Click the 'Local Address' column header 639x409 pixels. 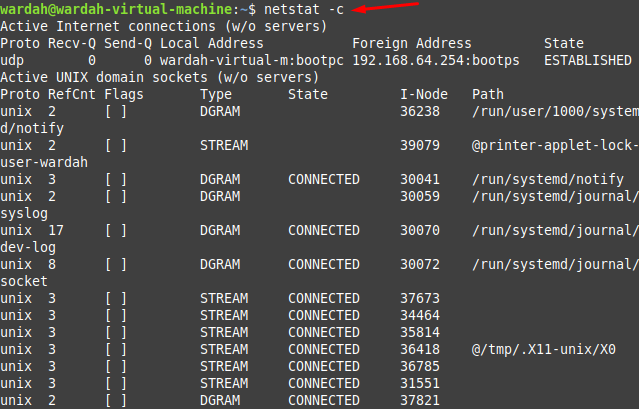pos(212,43)
